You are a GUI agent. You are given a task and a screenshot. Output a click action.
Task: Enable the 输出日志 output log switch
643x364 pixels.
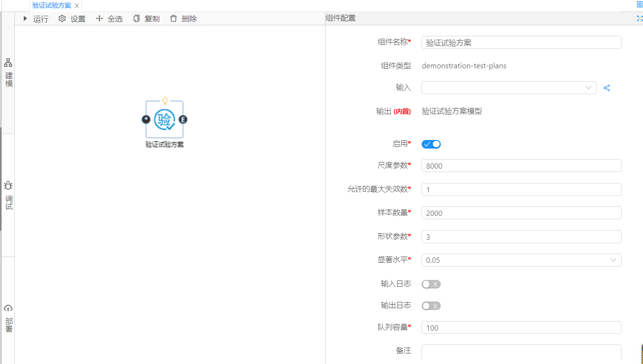431,306
